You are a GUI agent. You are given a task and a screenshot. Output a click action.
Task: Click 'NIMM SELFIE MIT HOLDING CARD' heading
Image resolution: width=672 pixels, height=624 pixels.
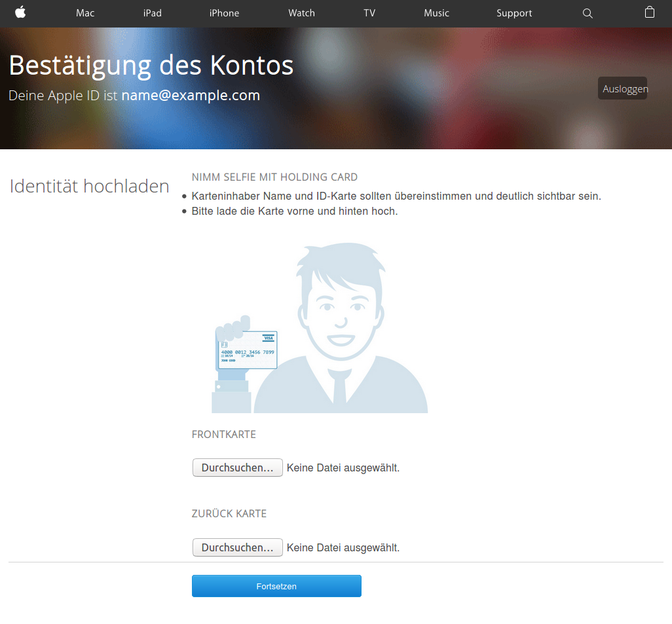point(274,177)
